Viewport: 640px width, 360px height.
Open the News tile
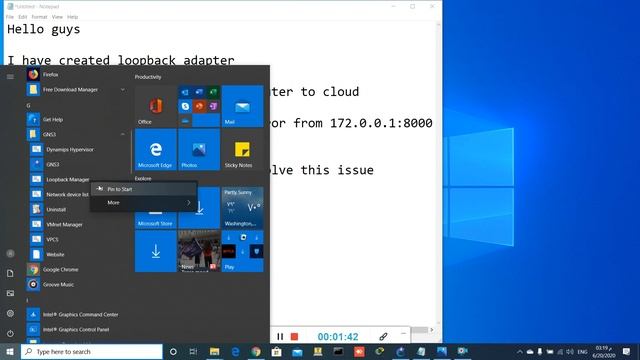tap(199, 251)
